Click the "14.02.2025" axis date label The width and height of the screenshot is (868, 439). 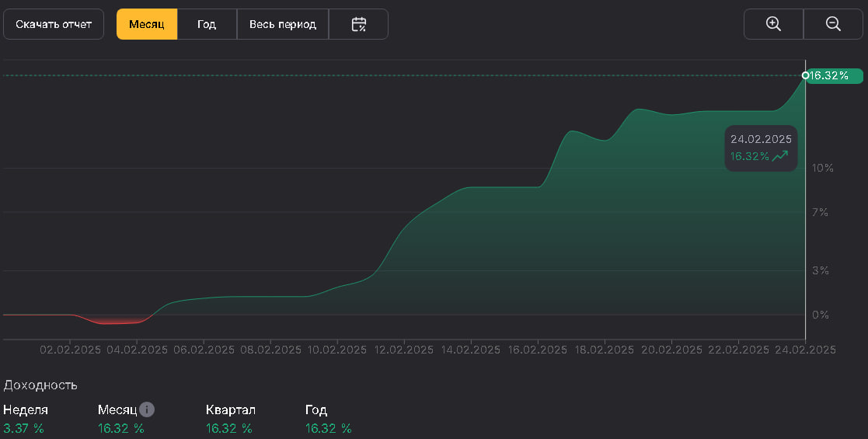[x=471, y=350]
